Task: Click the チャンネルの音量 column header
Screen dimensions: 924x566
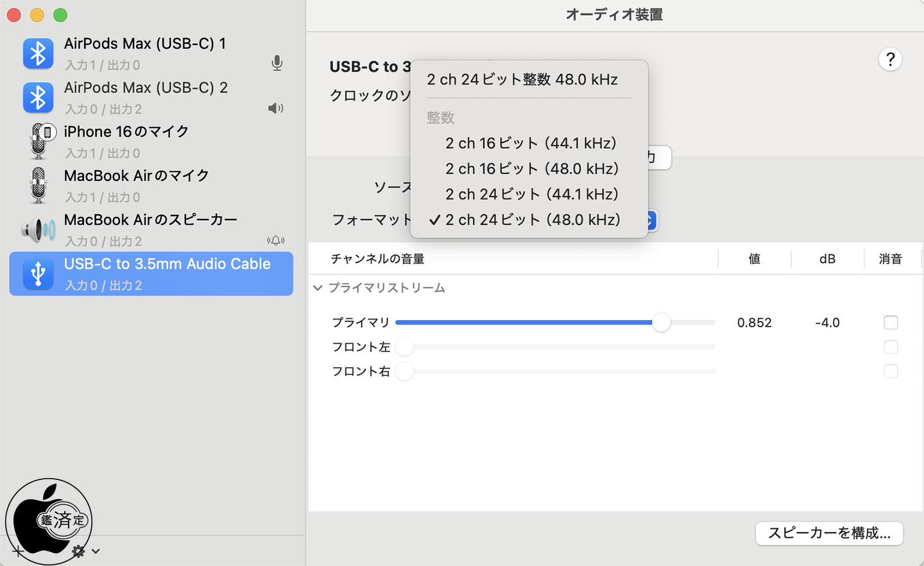Action: (377, 259)
